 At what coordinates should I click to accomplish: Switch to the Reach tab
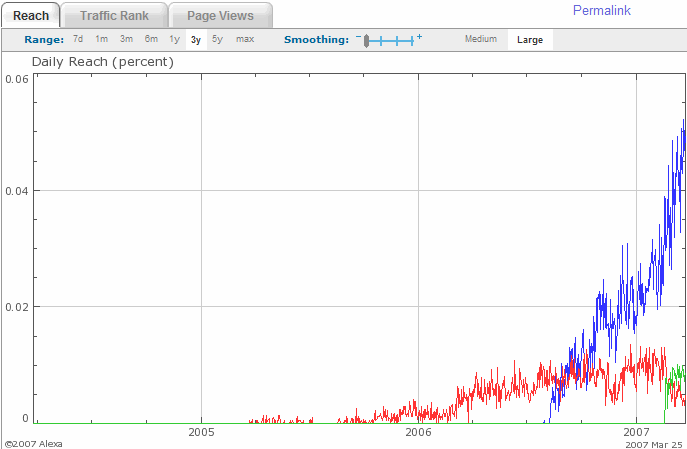[31, 15]
